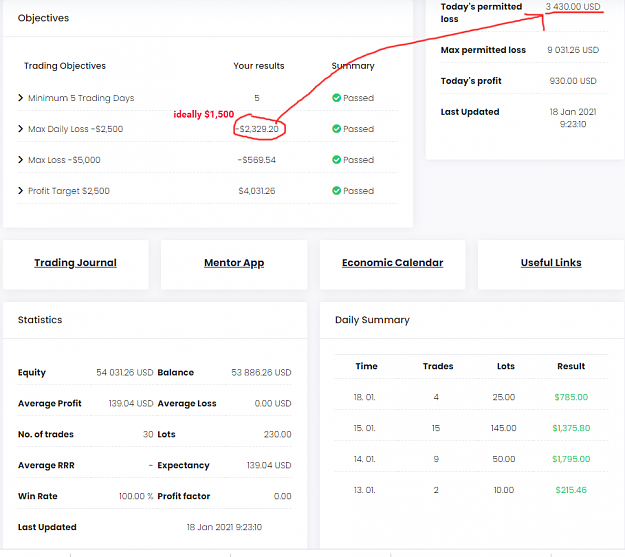Open the Trading Journal link
The height and width of the screenshot is (557, 625).
(x=75, y=263)
